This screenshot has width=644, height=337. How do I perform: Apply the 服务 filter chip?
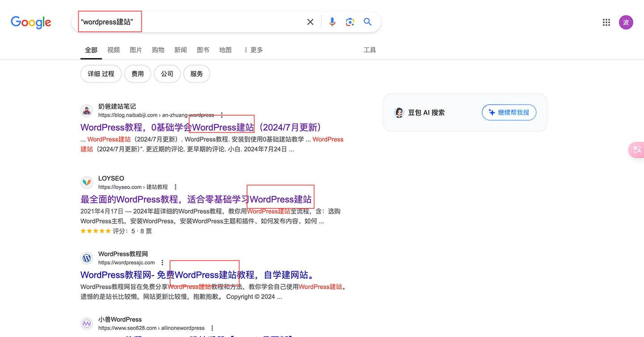pos(197,74)
